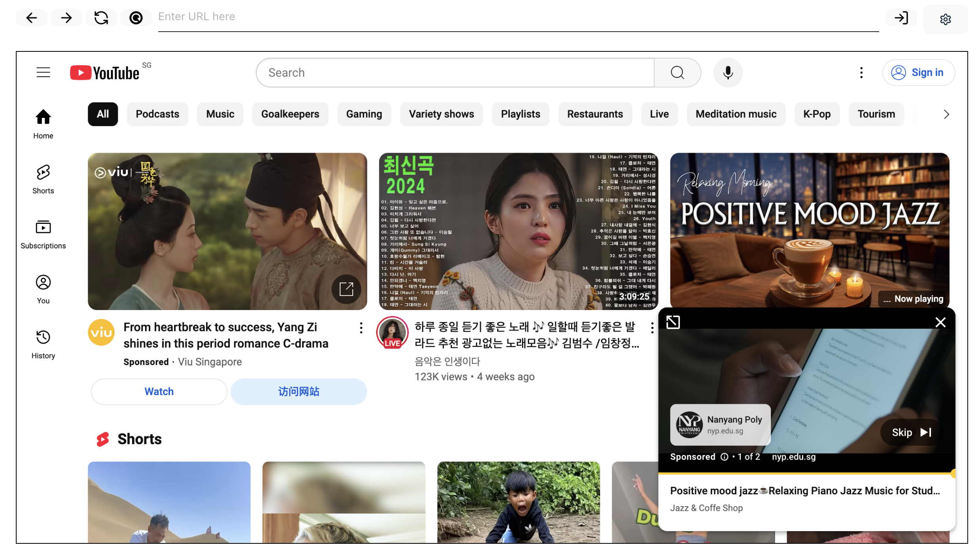Open the YouTube hamburger guide menu
The width and height of the screenshot is (980, 560).
pyautogui.click(x=43, y=73)
